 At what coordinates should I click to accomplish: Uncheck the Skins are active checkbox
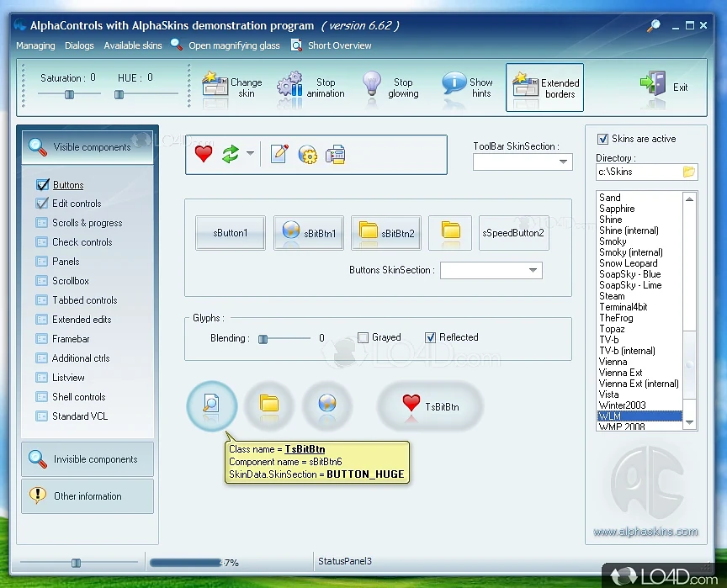click(602, 139)
